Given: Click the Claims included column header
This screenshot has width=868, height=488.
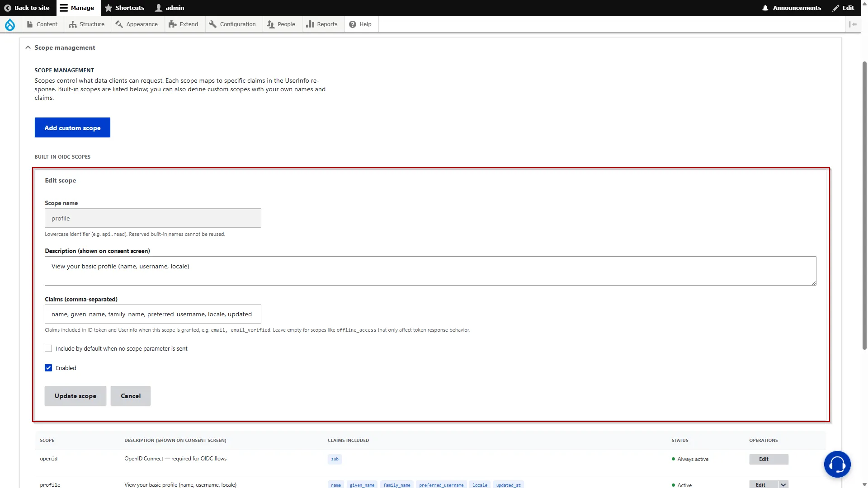Looking at the screenshot, I should click(348, 440).
